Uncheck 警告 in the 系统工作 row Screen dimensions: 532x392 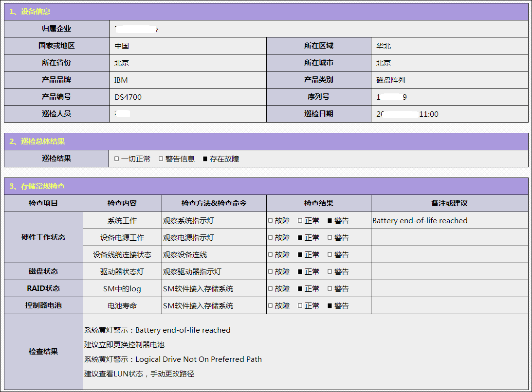[330, 221]
